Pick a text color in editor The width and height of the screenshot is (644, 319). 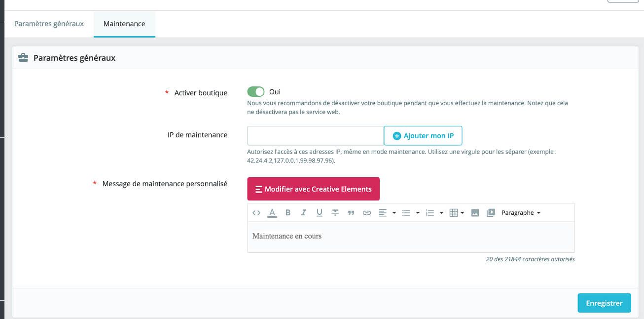click(272, 213)
